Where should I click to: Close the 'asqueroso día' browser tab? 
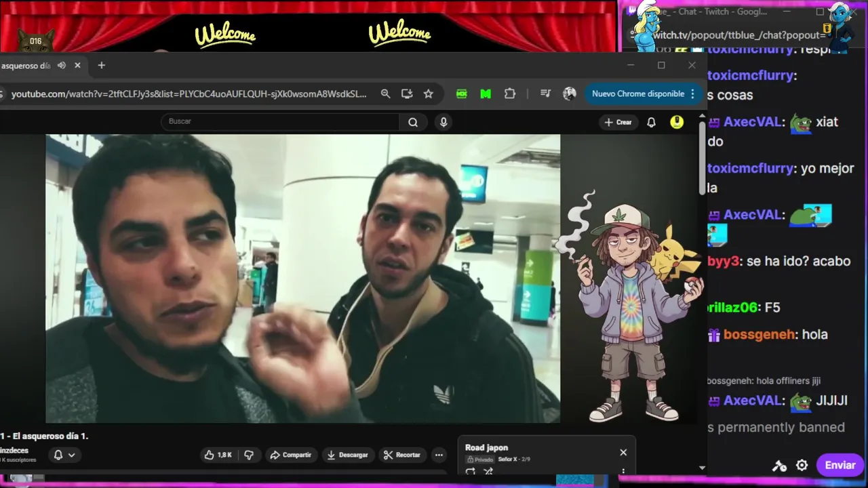click(77, 65)
